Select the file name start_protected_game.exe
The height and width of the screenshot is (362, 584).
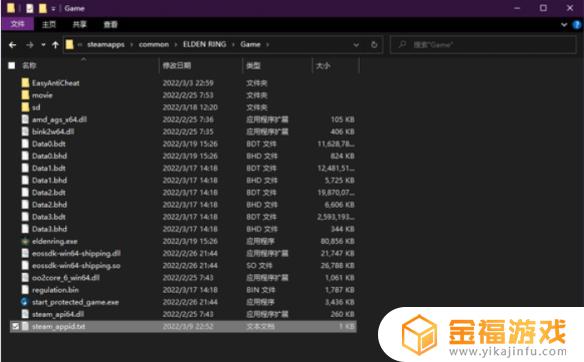75,302
